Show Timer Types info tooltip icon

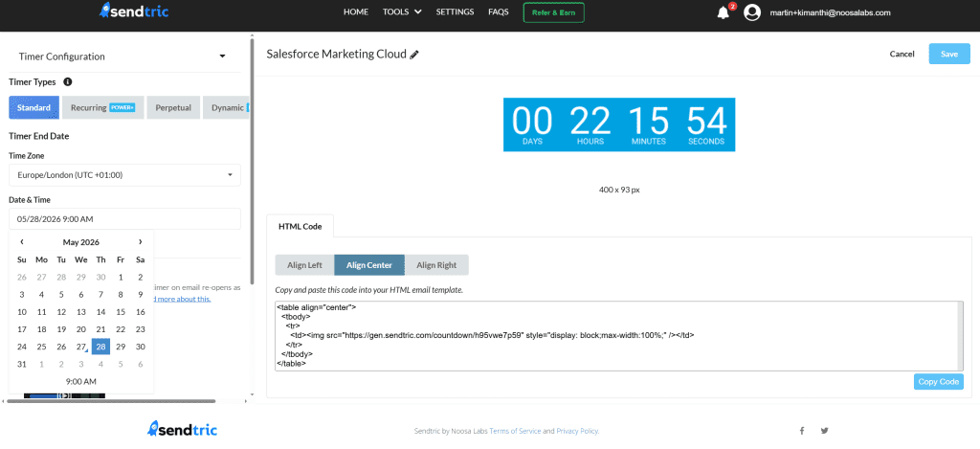(68, 82)
